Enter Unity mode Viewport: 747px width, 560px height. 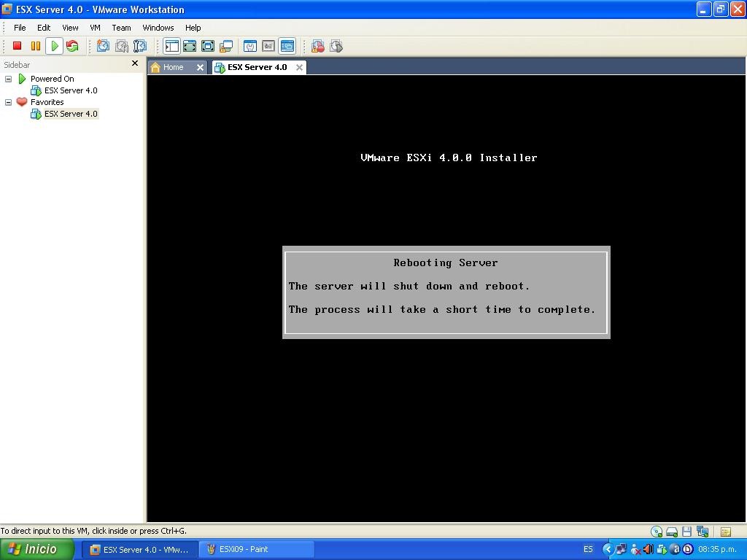pyautogui.click(x=226, y=46)
